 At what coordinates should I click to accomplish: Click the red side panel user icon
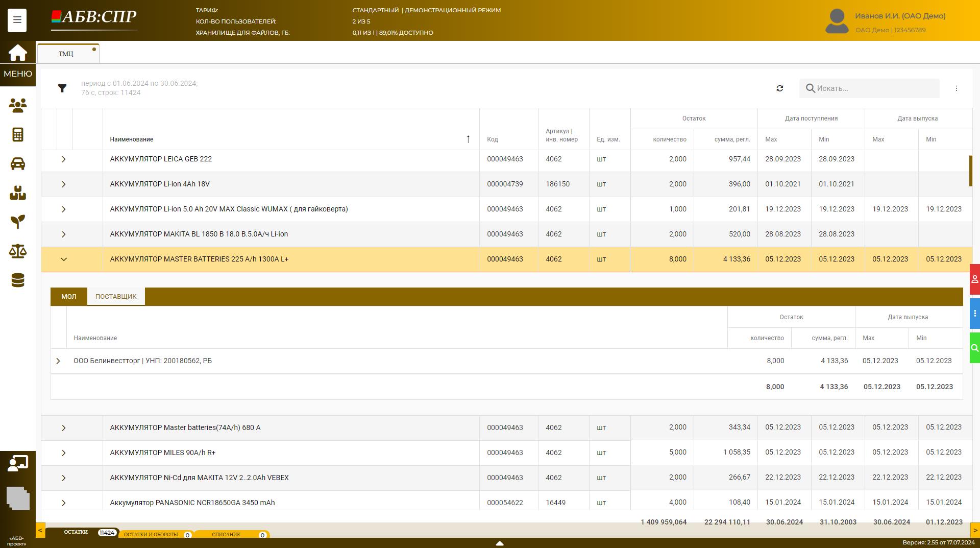coord(975,279)
